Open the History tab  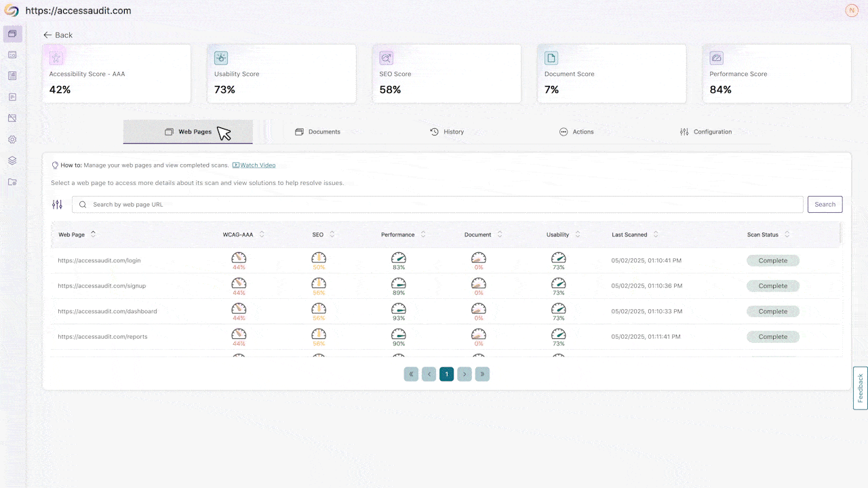tap(447, 131)
